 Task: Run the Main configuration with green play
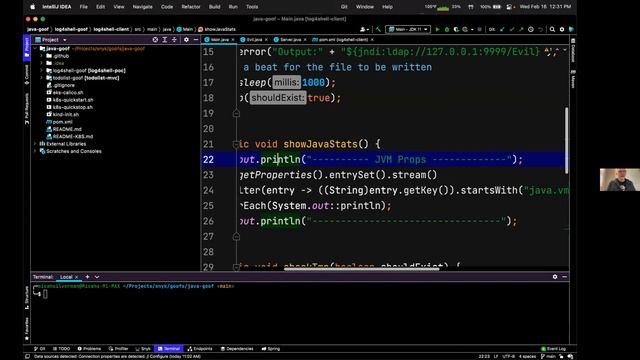(437, 29)
